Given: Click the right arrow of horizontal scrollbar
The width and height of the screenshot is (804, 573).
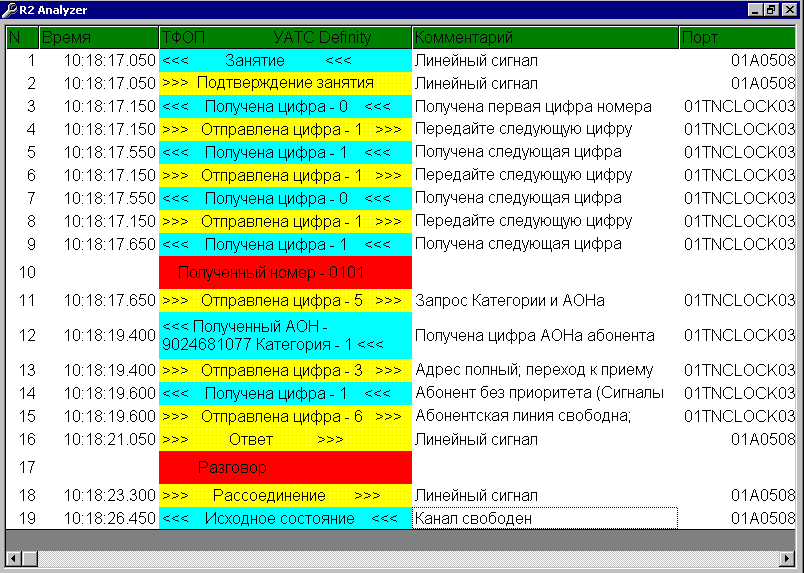Looking at the screenshot, I should (x=787, y=558).
